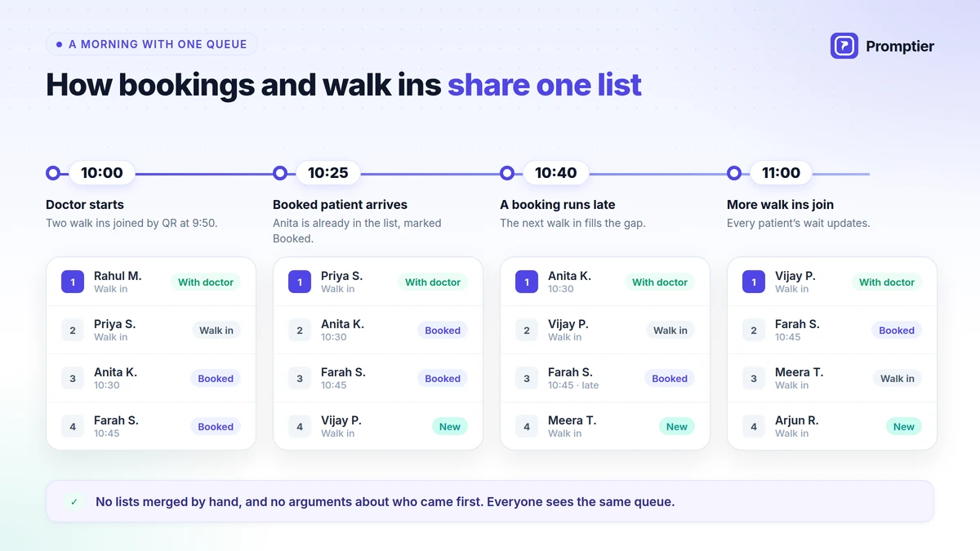This screenshot has height=551, width=980.
Task: Click 'Booked' tag for Farah S. 10:45 · late
Action: pyautogui.click(x=670, y=379)
